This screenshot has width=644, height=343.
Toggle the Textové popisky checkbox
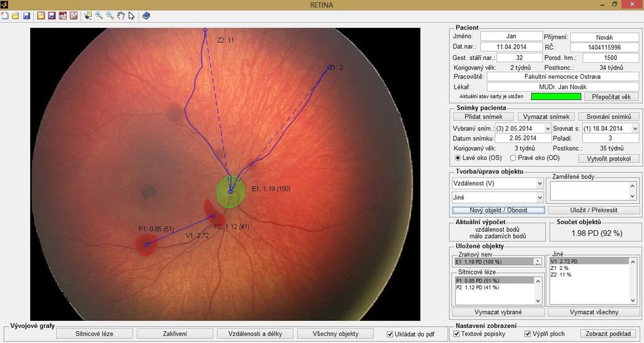(456, 334)
